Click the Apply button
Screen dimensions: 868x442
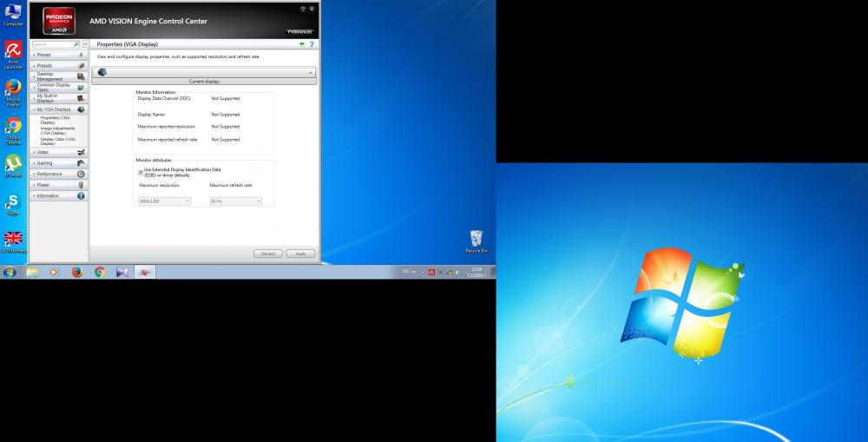300,254
